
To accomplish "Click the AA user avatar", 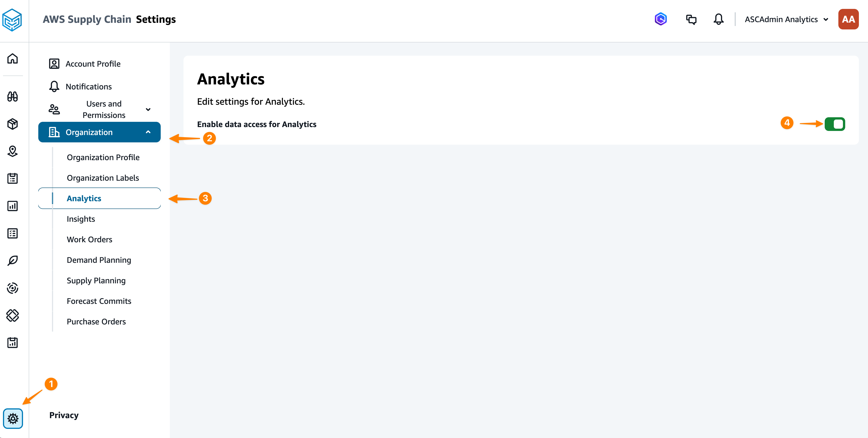I will (848, 19).
